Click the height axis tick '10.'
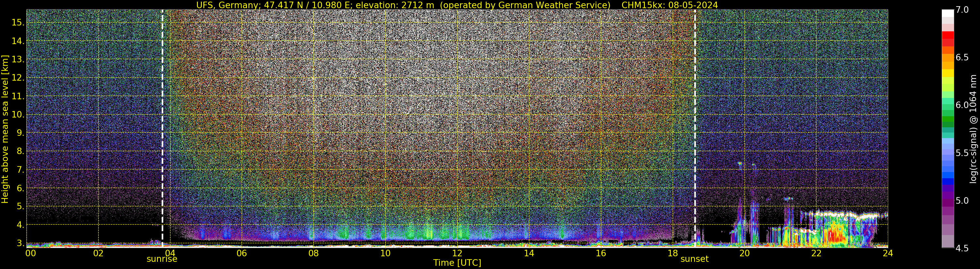This screenshot has height=269, width=980. pos(18,115)
